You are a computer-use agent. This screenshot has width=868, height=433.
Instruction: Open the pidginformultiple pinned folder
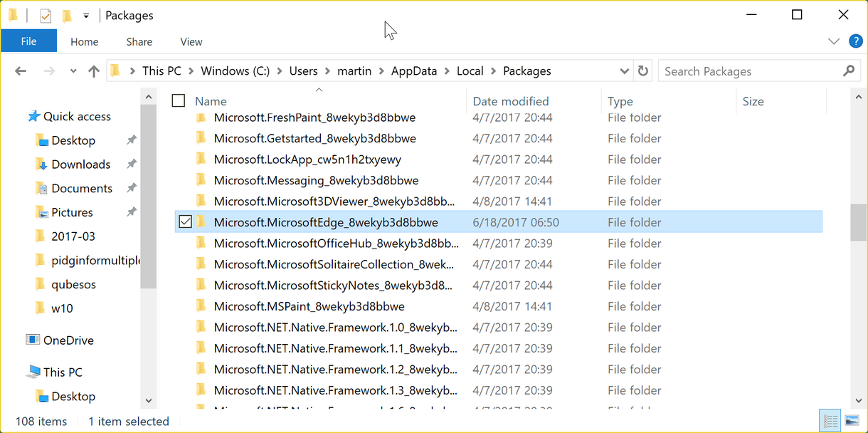coord(96,261)
